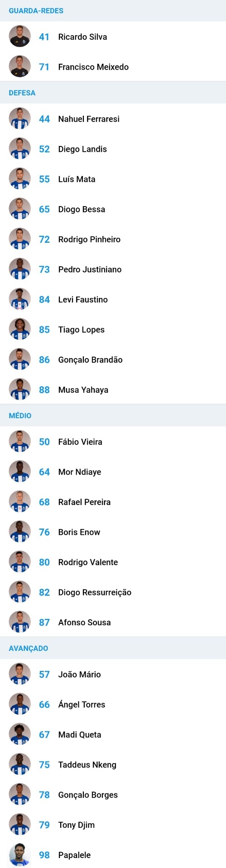Open Rodrigo Pinheiro's profile link
The image size is (226, 868).
(113, 239)
